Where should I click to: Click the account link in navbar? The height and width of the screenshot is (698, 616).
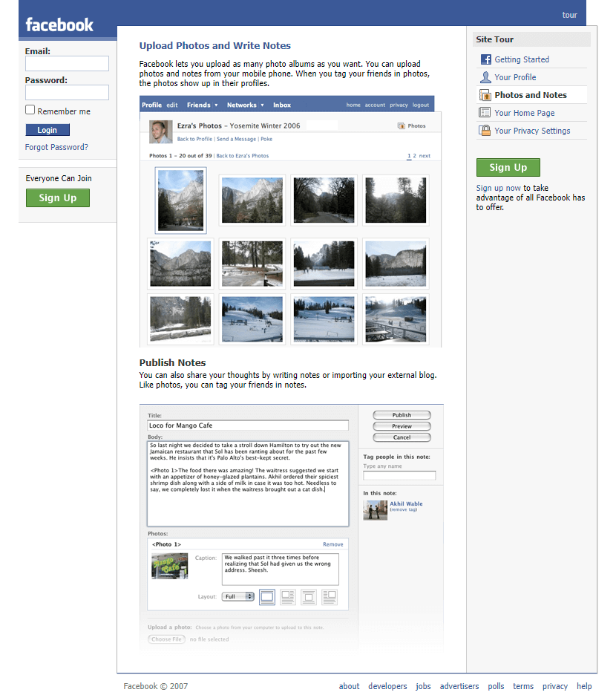pyautogui.click(x=375, y=105)
